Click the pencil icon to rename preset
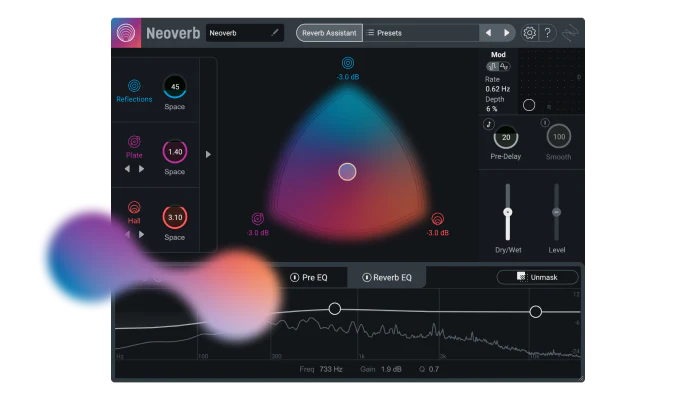 point(275,32)
